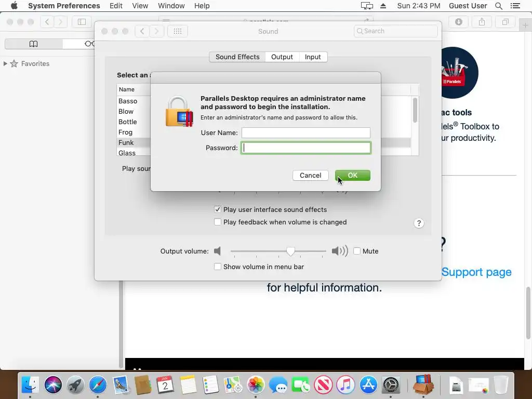Show all preferences grid button
This screenshot has width=532, height=399.
point(178,31)
